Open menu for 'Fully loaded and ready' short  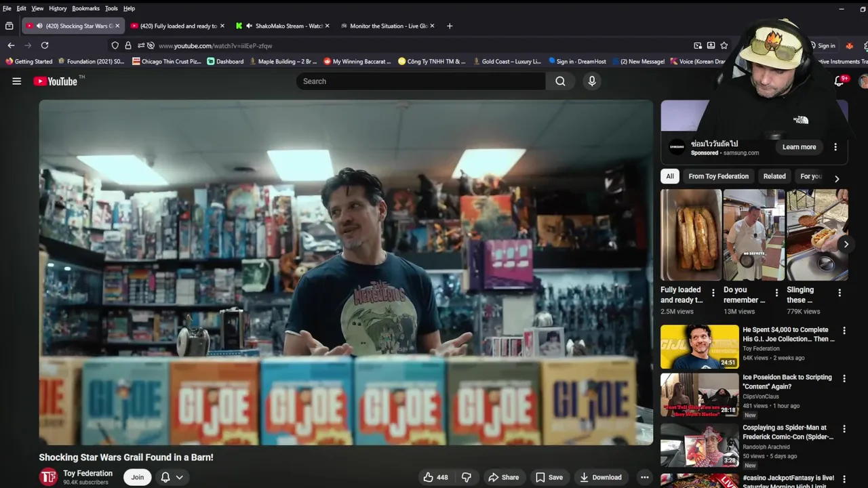click(x=713, y=293)
